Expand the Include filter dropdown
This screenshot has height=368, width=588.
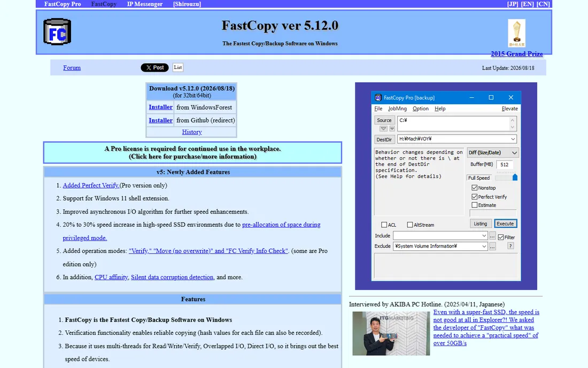(x=484, y=235)
